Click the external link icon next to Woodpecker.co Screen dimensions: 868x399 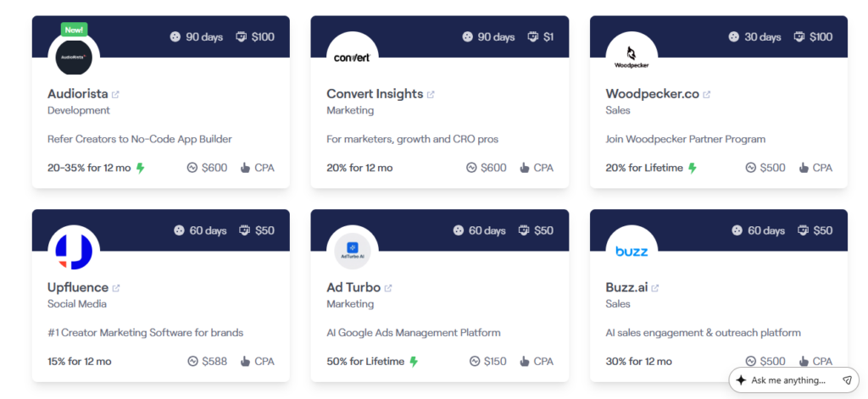click(x=707, y=94)
